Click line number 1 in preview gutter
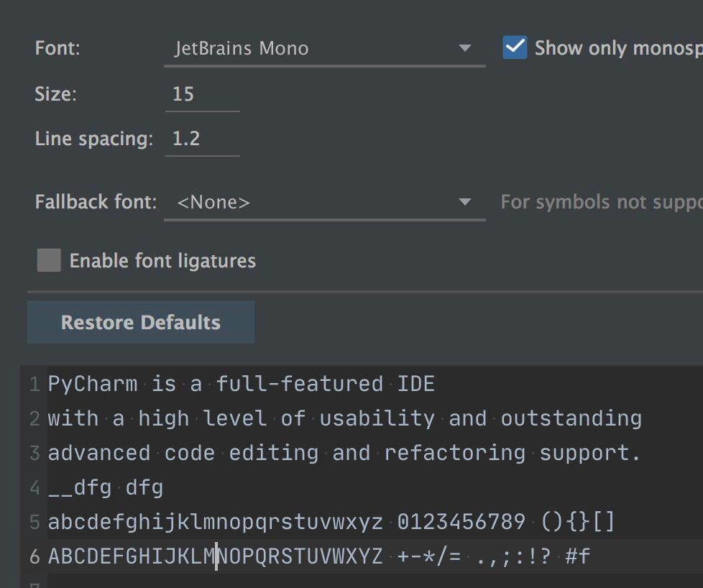This screenshot has height=588, width=703. (x=35, y=385)
